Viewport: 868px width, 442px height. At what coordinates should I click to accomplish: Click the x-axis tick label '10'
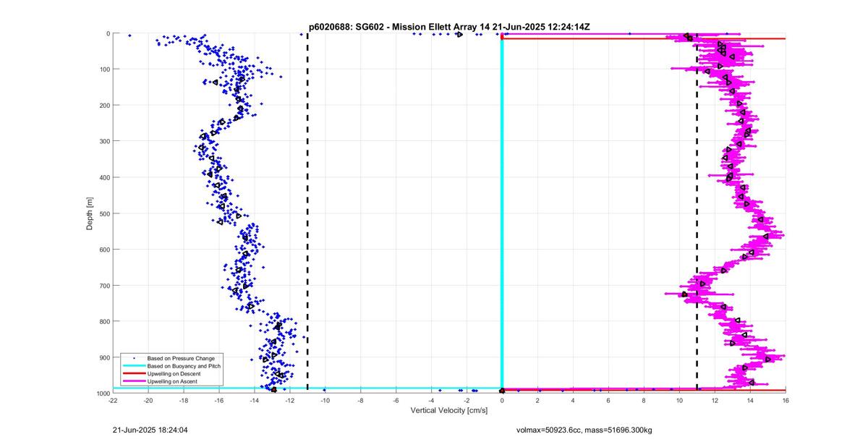point(679,400)
